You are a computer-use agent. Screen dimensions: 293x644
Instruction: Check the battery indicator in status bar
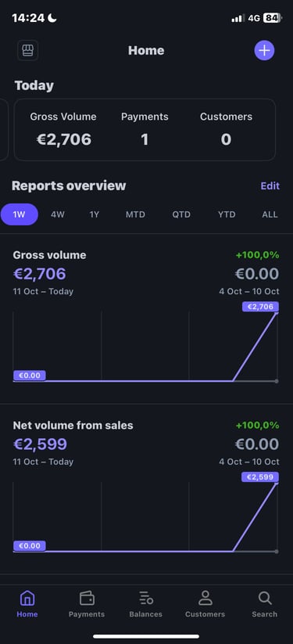(x=273, y=18)
